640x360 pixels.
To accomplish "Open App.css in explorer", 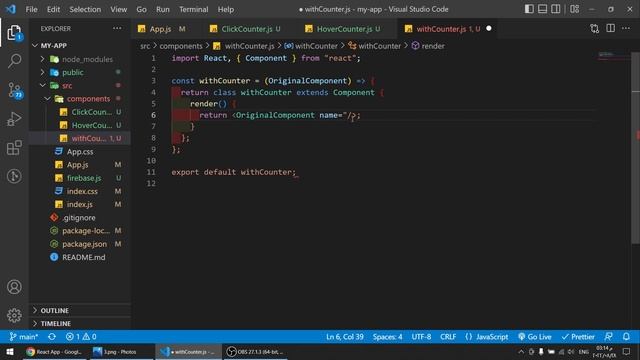I will click(x=80, y=151).
